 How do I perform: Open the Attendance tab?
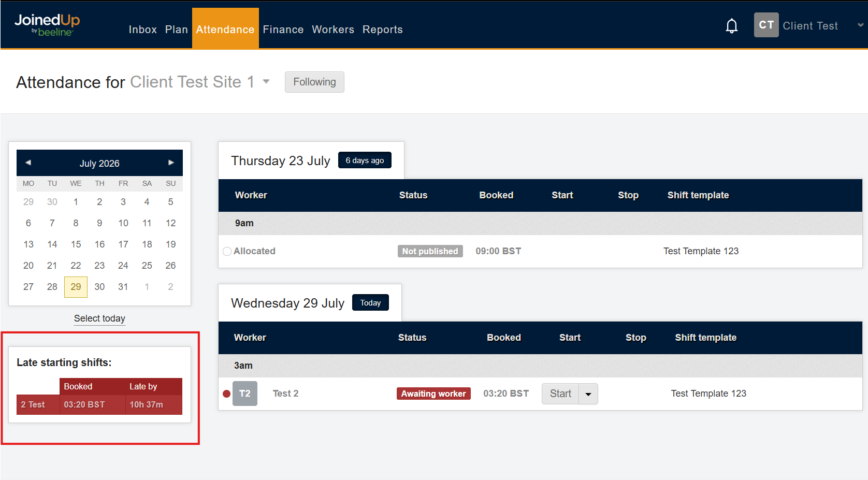(x=225, y=28)
